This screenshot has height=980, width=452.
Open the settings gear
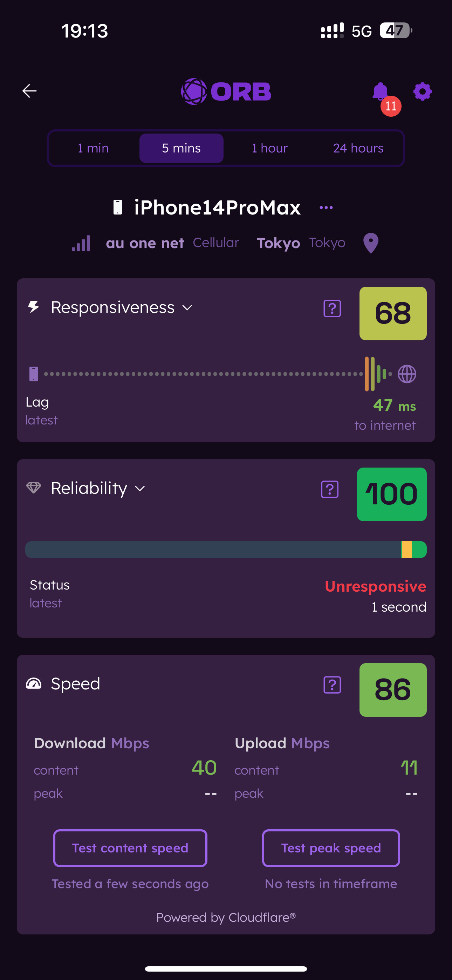click(x=422, y=92)
